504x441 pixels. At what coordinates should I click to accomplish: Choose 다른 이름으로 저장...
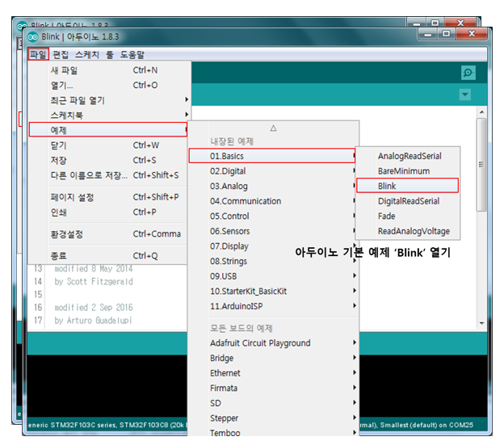tap(108, 175)
